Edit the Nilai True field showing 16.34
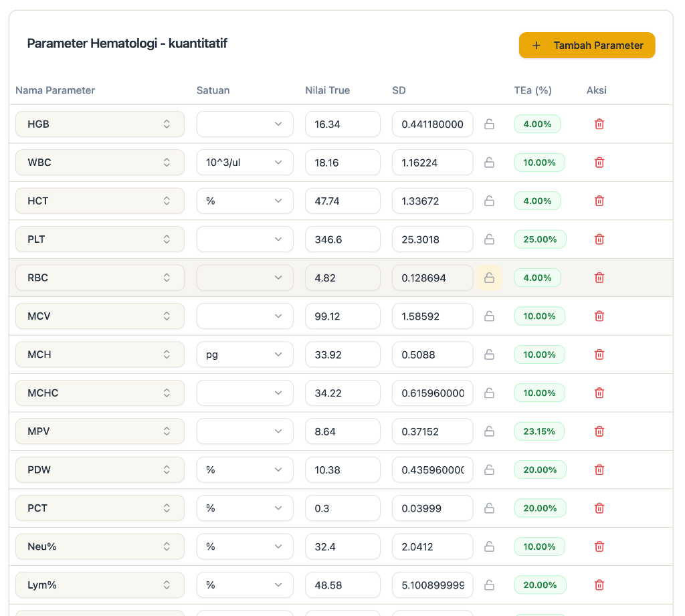This screenshot has height=616, width=685. pos(342,124)
